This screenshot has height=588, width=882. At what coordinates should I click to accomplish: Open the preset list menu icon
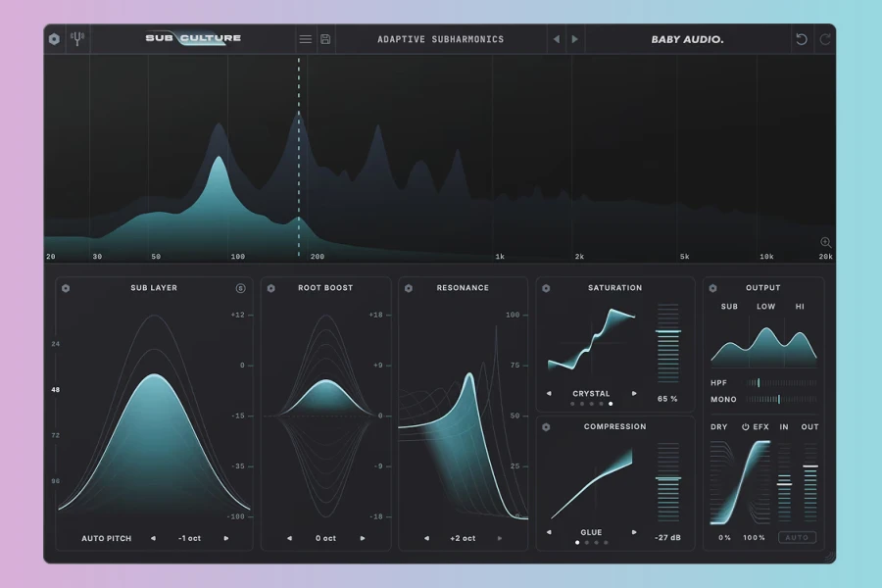(306, 39)
